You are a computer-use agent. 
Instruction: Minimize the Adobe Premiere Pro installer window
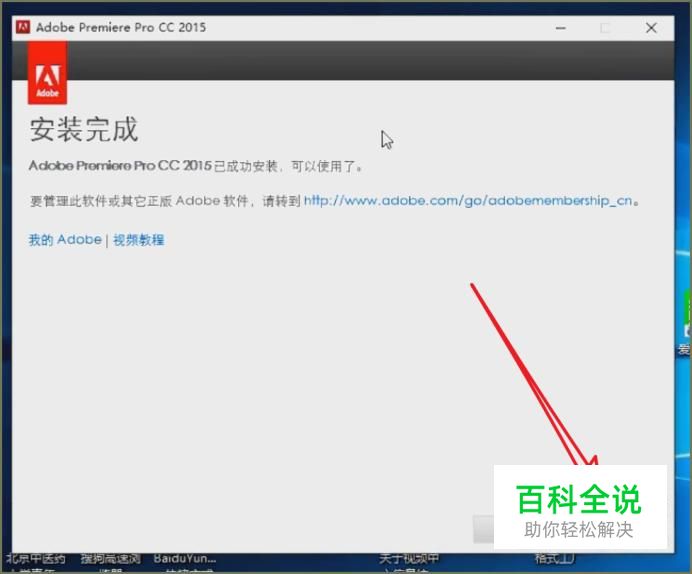click(x=560, y=28)
